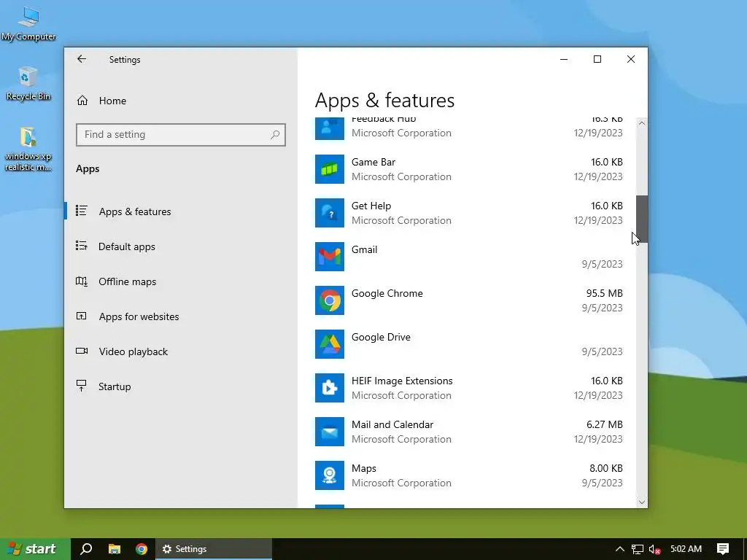This screenshot has width=747, height=560.
Task: Click the Get Help app icon
Action: tap(329, 213)
